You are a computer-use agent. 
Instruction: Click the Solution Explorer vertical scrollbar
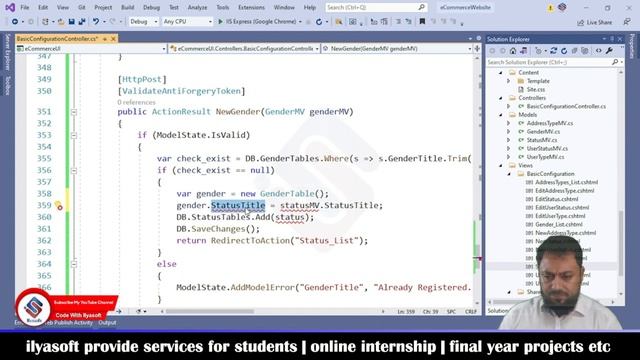point(621,182)
